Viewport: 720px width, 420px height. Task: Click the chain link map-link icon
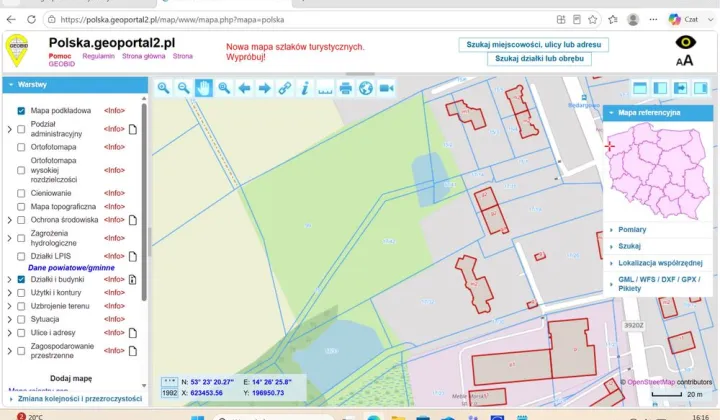(x=285, y=88)
